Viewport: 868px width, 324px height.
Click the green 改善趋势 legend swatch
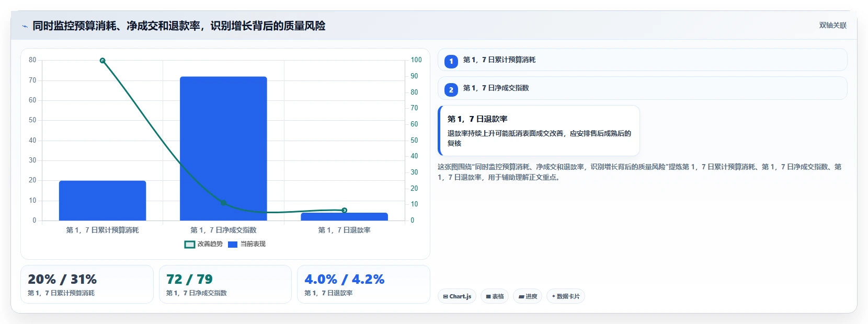(190, 245)
